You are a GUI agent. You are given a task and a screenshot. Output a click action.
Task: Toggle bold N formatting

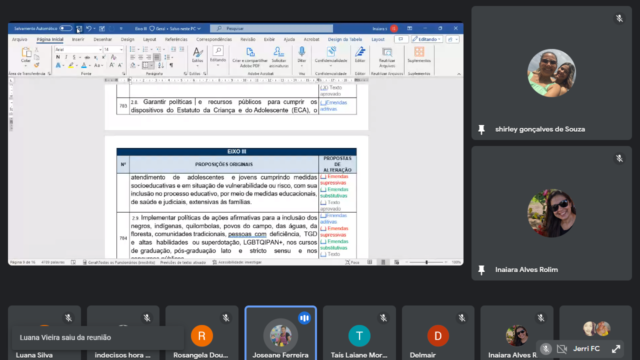(58, 57)
